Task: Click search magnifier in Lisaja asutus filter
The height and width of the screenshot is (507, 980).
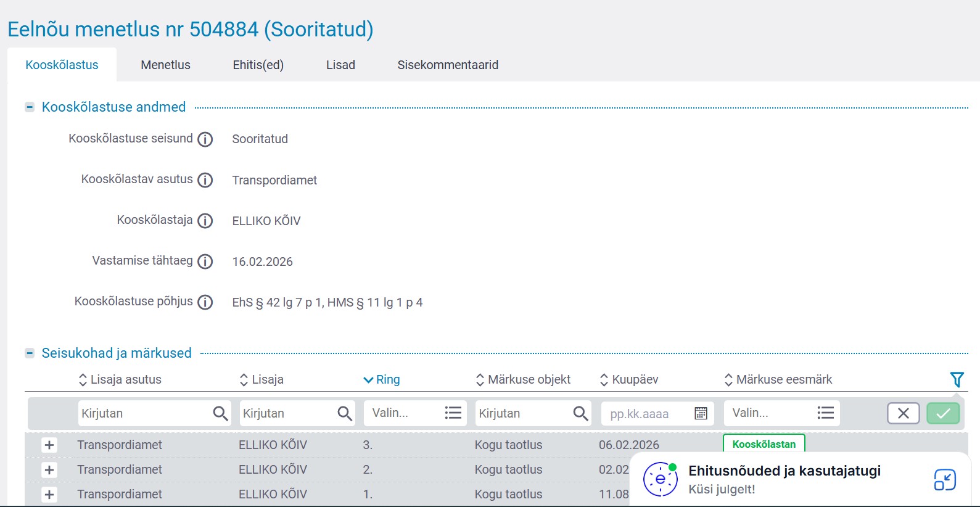Action: tap(220, 413)
